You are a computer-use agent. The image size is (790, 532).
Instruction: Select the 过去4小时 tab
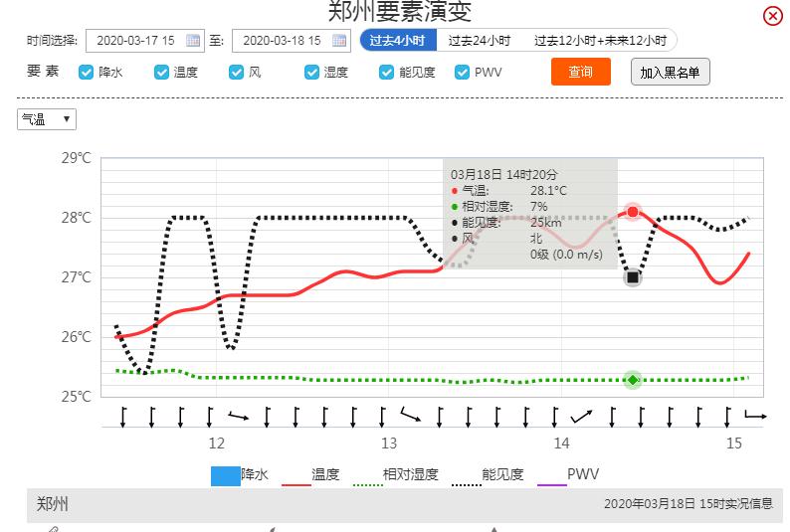(x=398, y=41)
